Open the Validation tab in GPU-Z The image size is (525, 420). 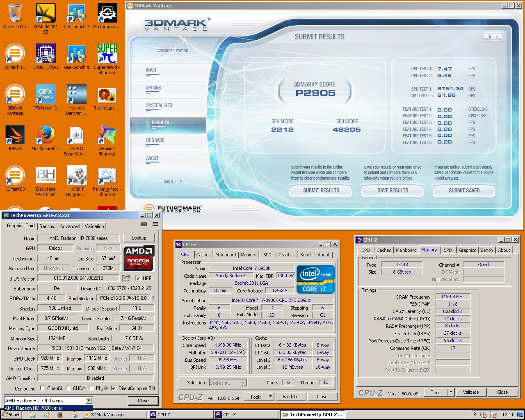[94, 226]
